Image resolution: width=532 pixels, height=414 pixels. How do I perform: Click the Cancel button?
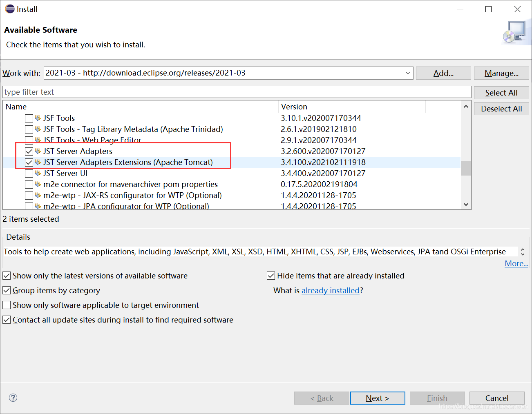[497, 398]
